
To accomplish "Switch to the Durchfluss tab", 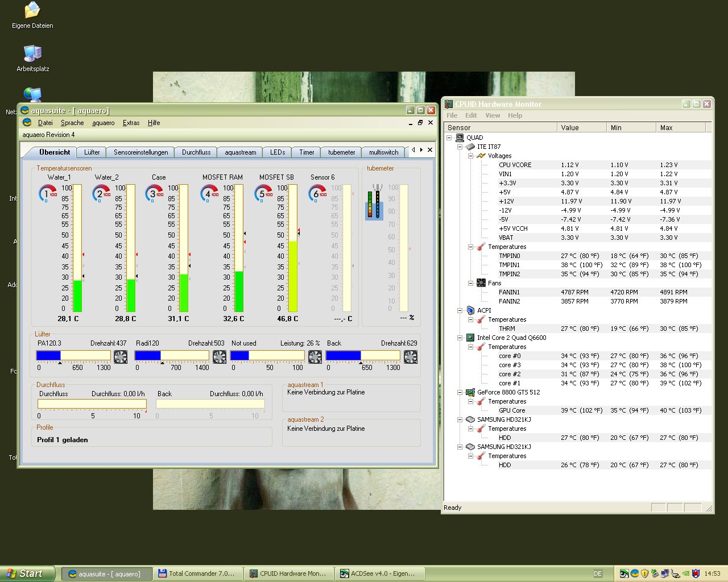I will click(x=196, y=152).
